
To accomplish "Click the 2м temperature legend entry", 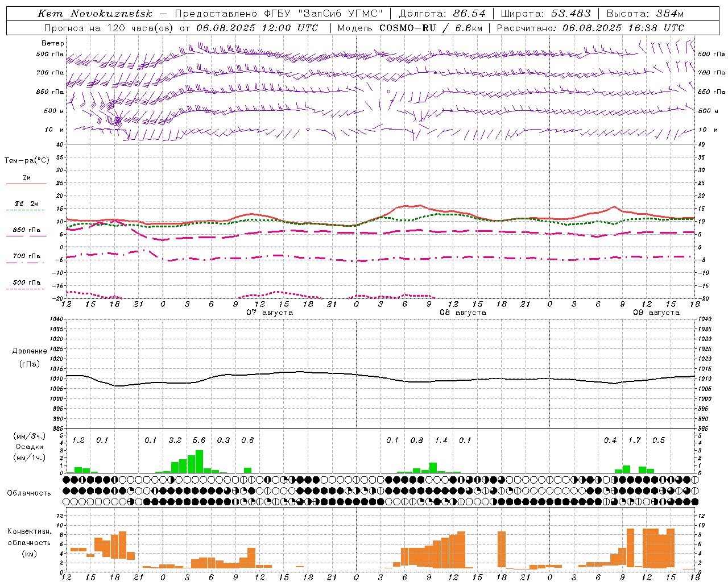I will tap(27, 178).
